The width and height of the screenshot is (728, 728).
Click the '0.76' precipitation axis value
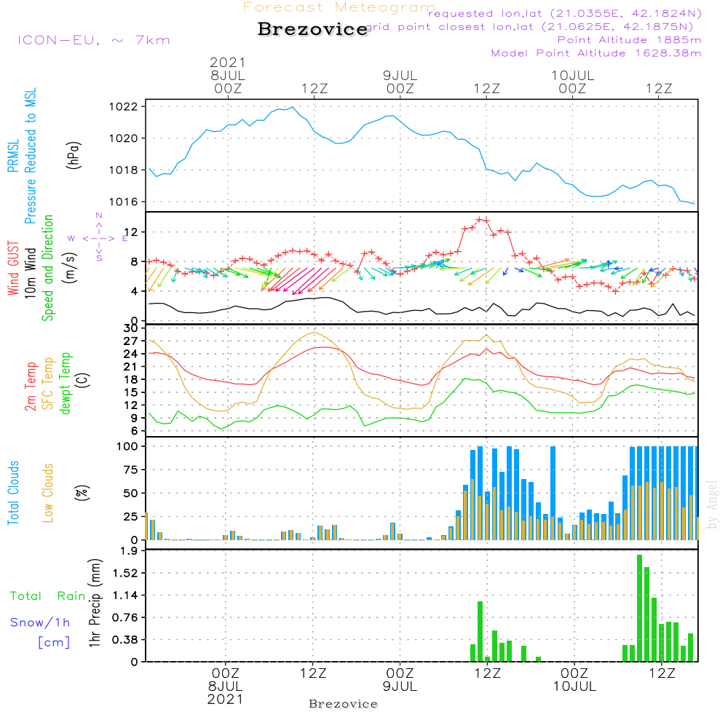(125, 617)
